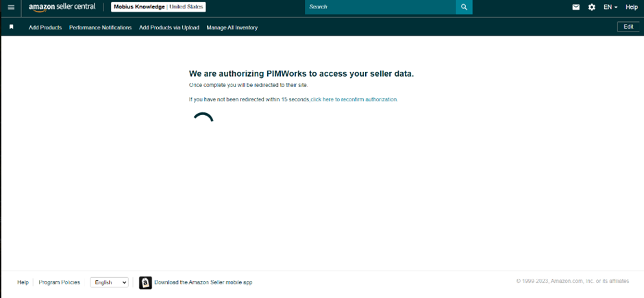Expand the EN language dropdown
The image size is (644, 298).
click(610, 7)
